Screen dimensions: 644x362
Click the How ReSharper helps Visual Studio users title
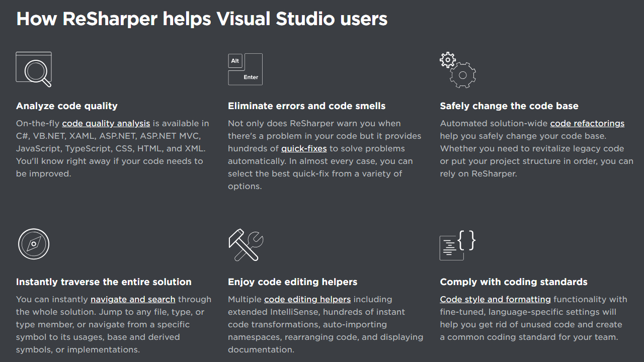[202, 19]
